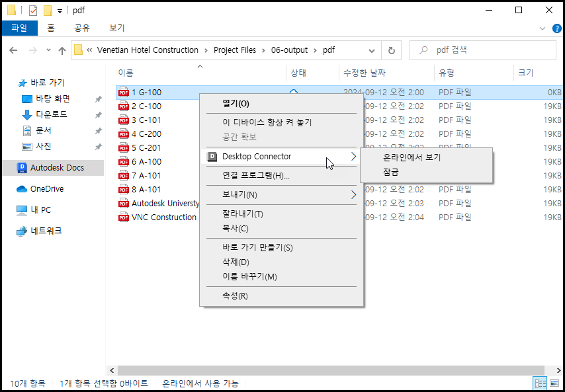This screenshot has width=565, height=392.
Task: Click the refresh button next to address bar
Action: tap(392, 50)
